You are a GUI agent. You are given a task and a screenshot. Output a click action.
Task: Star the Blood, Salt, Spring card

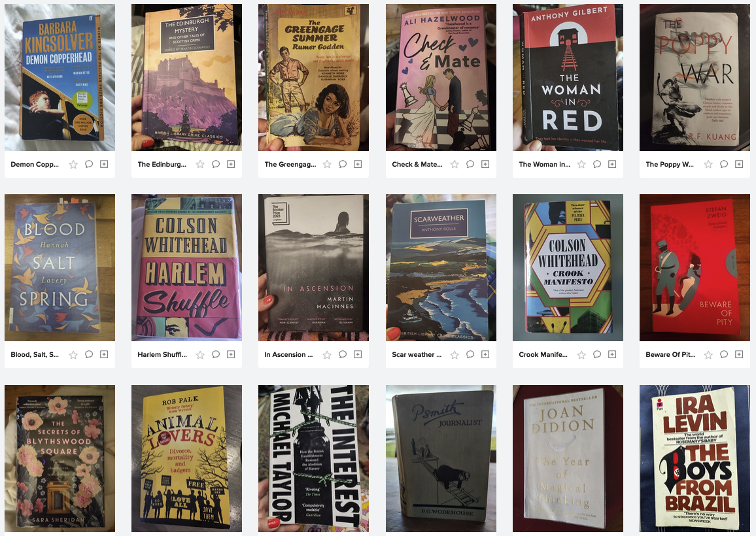click(x=73, y=355)
